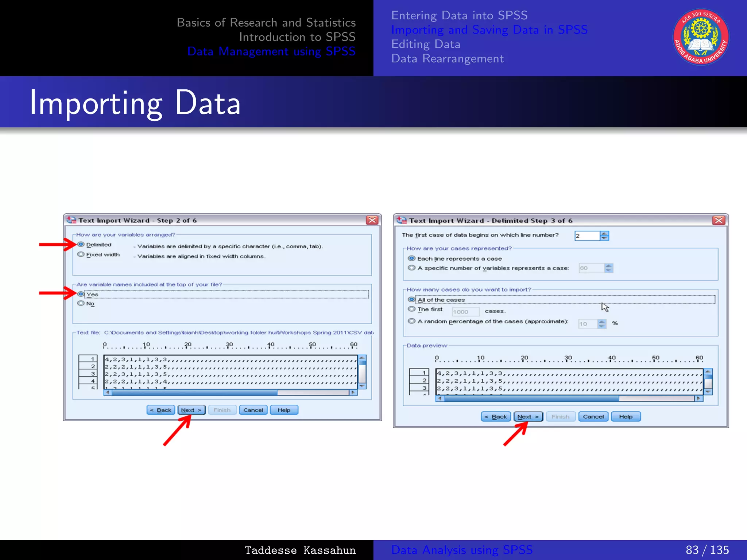Click Back in Step 3 of 6 wizard

pyautogui.click(x=496, y=417)
